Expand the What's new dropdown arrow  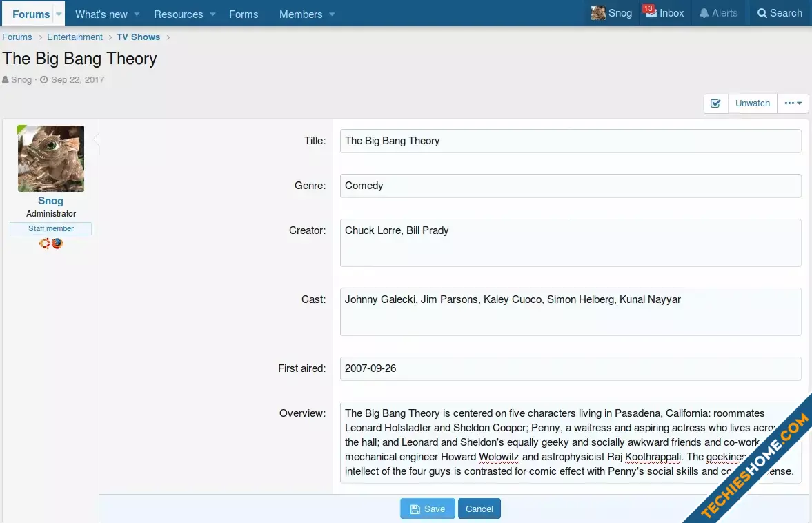pos(137,14)
